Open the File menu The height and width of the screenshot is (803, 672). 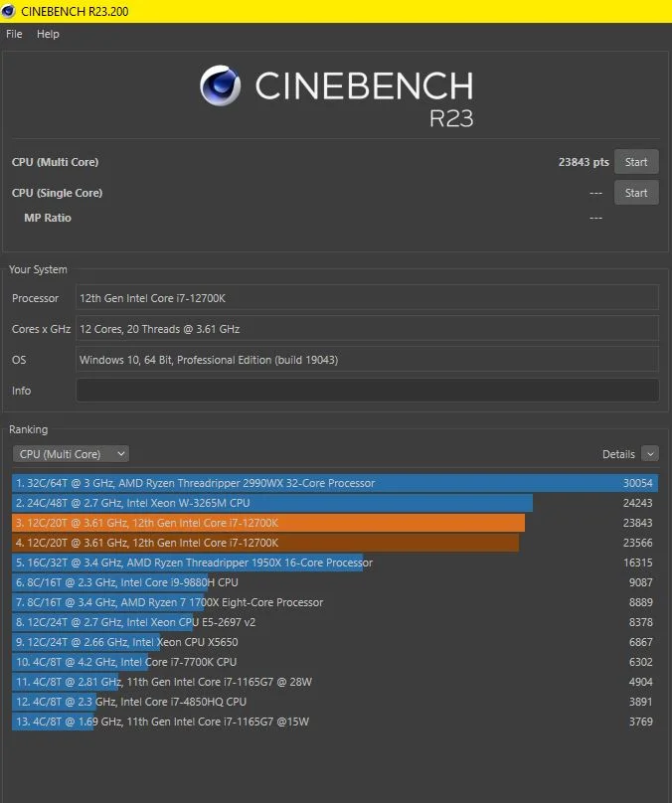(14, 34)
